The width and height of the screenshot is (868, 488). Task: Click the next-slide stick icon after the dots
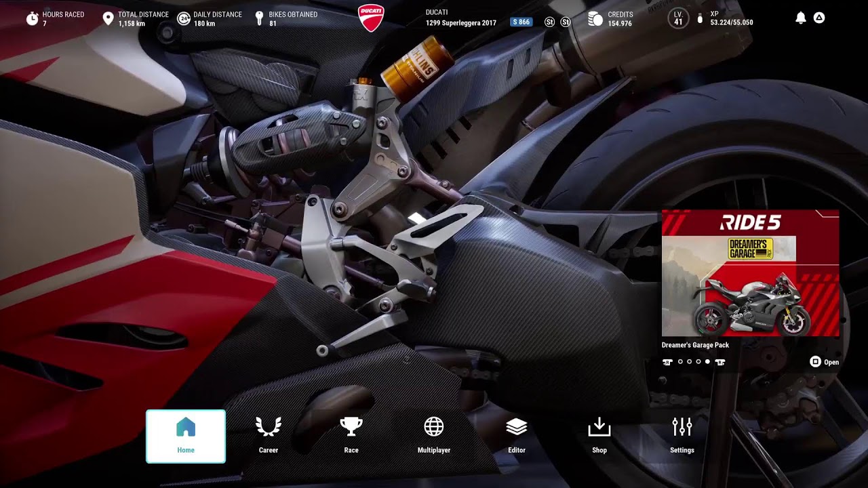pos(720,362)
